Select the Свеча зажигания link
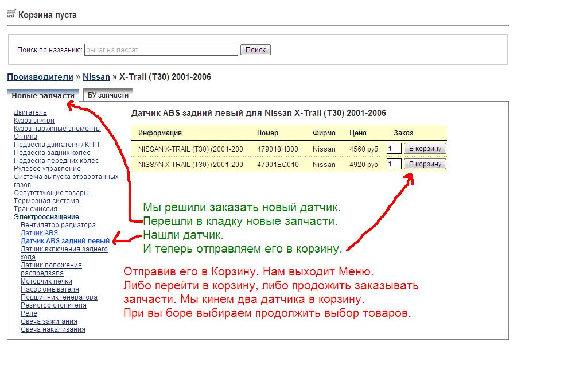The image size is (568, 392). click(49, 321)
